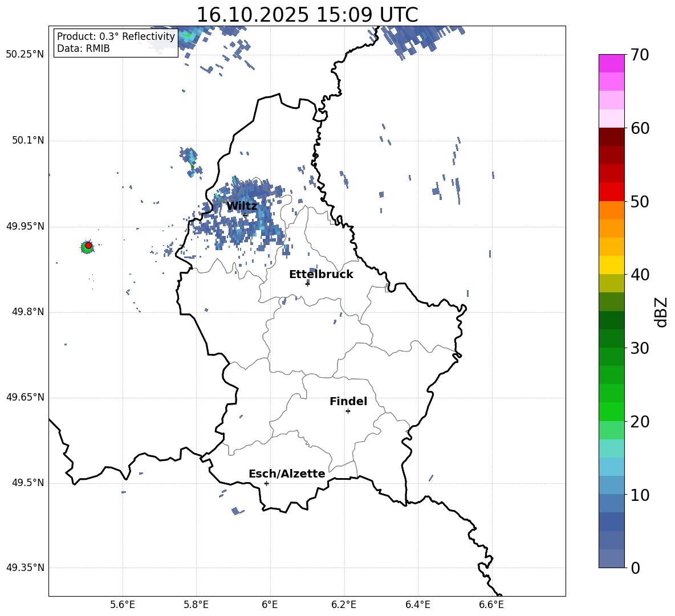The image size is (675, 616).
Task: Click the colorbar value 0
Action: [x=635, y=568]
